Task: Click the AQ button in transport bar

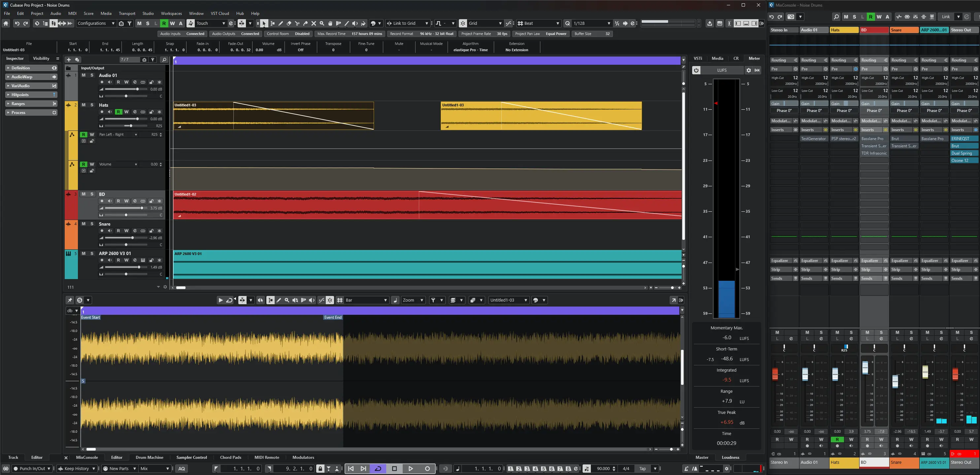Action: pos(182,468)
